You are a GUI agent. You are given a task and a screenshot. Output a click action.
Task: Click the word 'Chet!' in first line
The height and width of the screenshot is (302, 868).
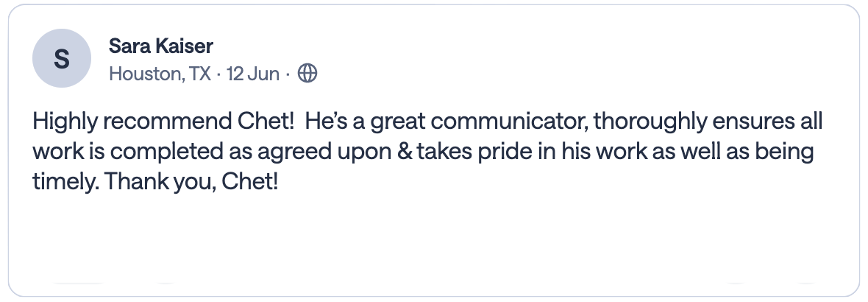[x=266, y=122]
